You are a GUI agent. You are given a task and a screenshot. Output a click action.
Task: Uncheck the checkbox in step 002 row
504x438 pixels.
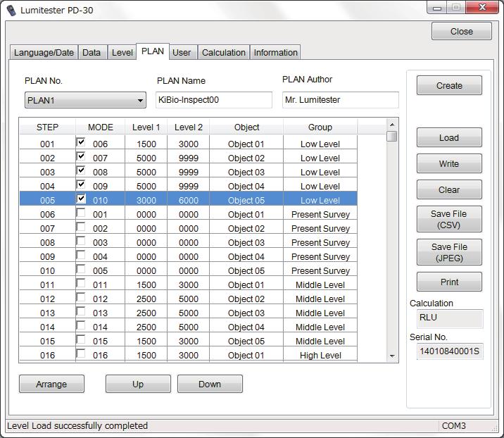tap(81, 156)
